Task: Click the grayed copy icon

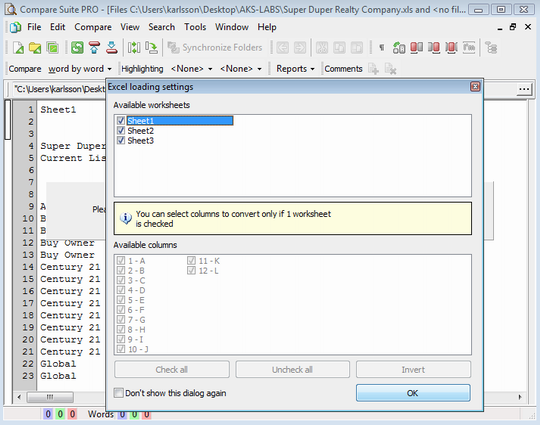Action: click(x=339, y=48)
